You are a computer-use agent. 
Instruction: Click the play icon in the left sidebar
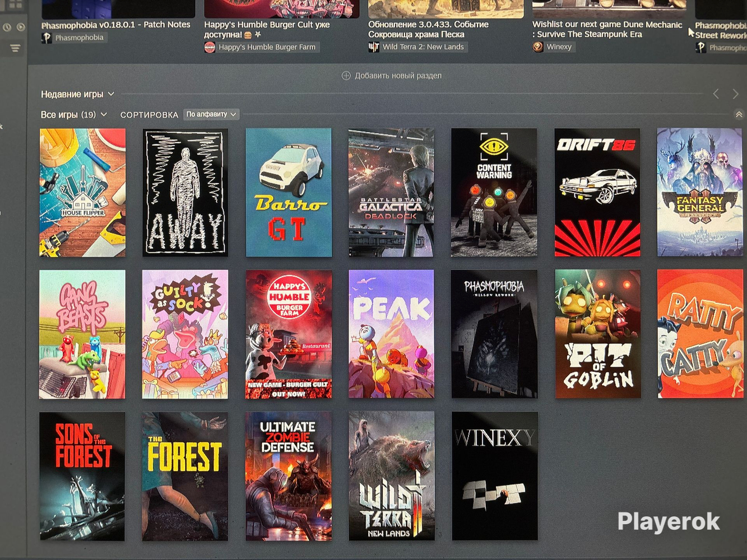(21, 27)
